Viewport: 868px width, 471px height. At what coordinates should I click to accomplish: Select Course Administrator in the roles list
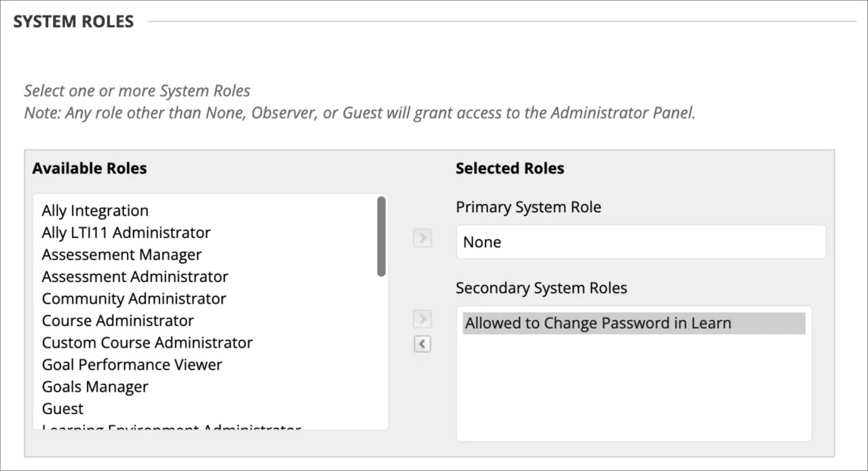[x=117, y=320]
